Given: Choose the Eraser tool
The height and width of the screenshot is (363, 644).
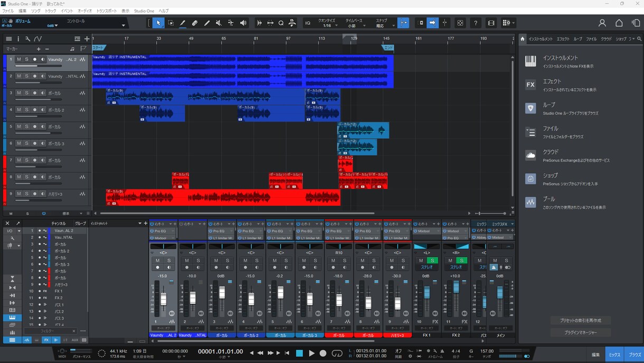Looking at the screenshot, I should pos(195,23).
